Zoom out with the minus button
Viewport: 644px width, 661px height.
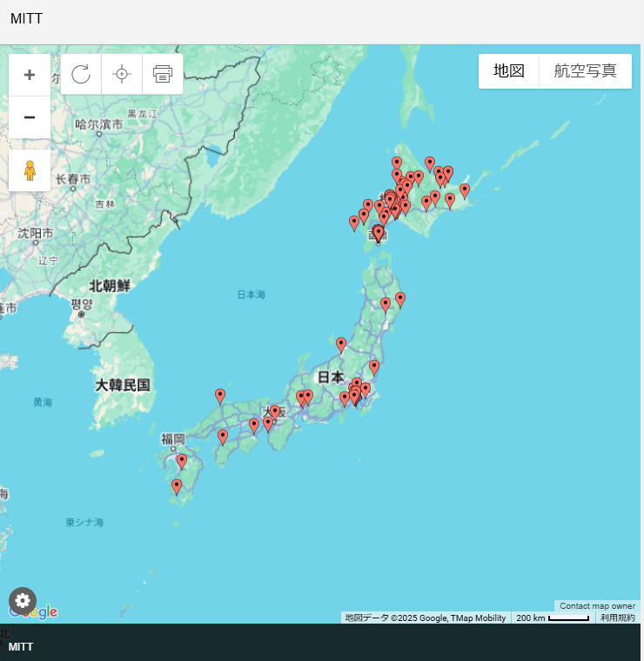30,117
